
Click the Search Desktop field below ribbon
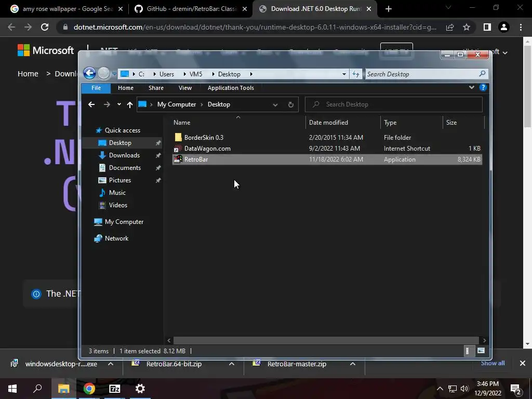pos(394,104)
